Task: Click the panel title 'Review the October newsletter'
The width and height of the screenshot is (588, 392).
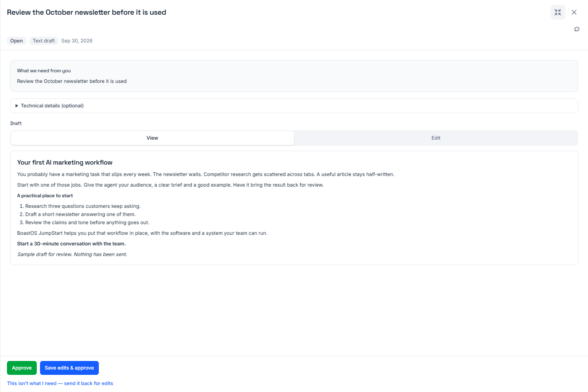Action: click(x=87, y=12)
